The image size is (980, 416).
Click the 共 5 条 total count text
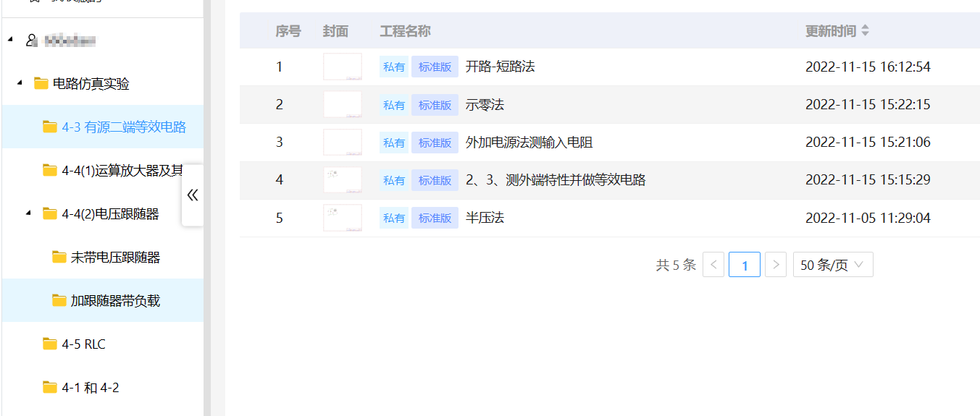tap(676, 265)
